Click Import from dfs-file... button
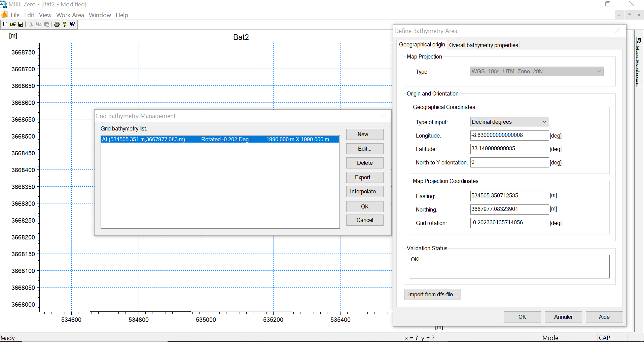Image resolution: width=644 pixels, height=342 pixels. point(432,294)
